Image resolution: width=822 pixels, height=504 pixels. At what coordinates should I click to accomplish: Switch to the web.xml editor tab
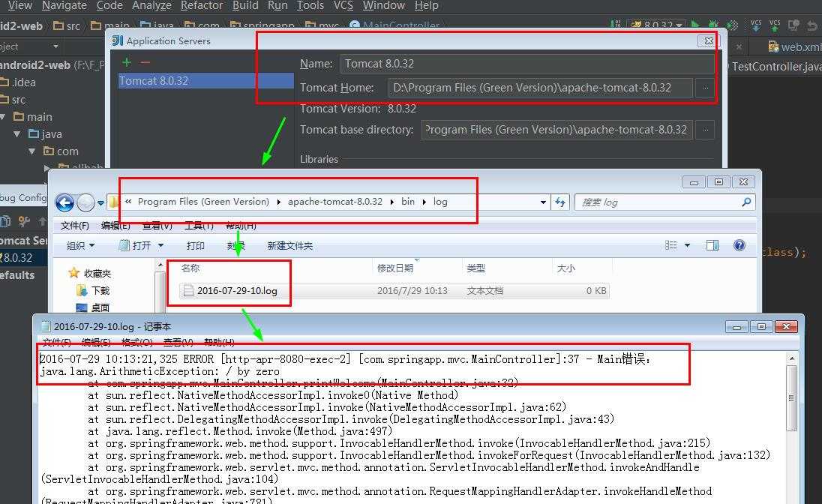pos(794,46)
